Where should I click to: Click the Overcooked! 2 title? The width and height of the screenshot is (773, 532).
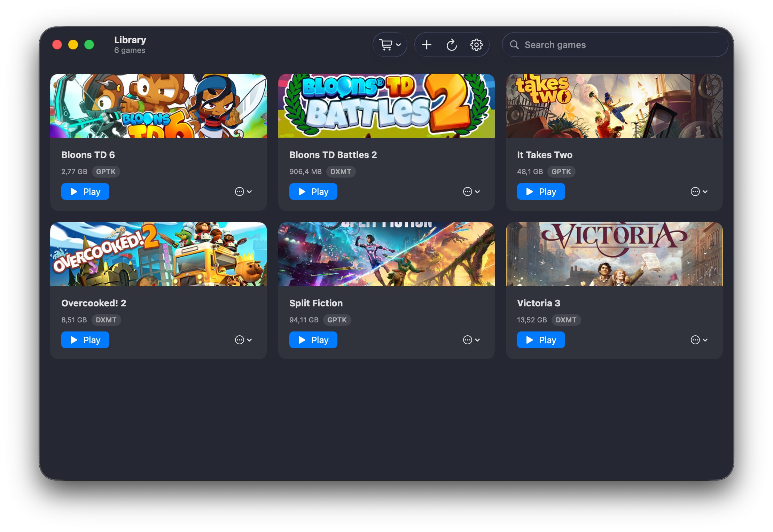point(94,303)
